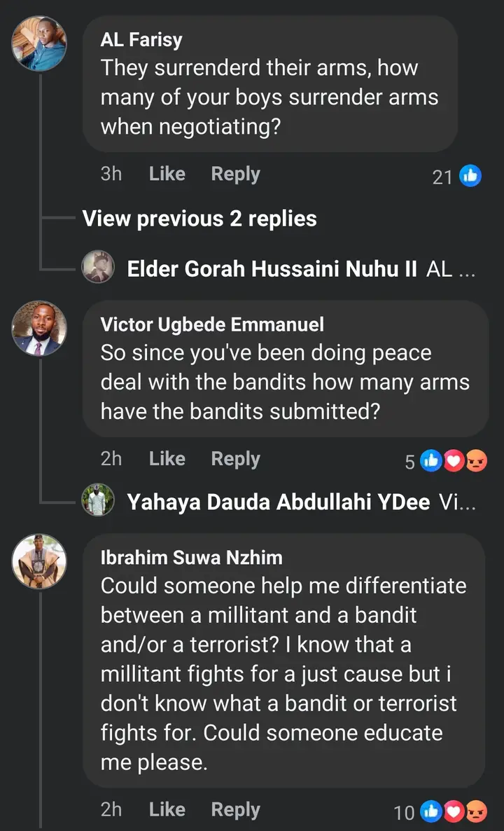Click the like reaction icon on Victor's comment
Image resolution: width=504 pixels, height=831 pixels.
tap(431, 461)
